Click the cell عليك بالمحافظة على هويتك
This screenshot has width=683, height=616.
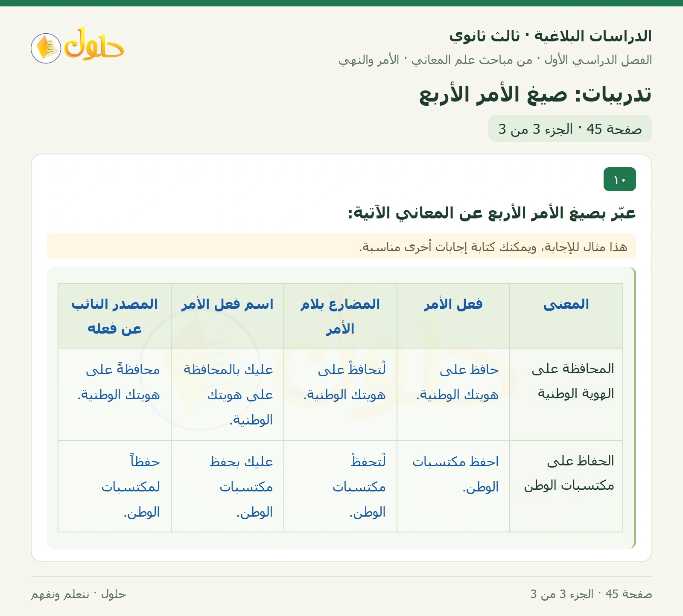pos(228,394)
